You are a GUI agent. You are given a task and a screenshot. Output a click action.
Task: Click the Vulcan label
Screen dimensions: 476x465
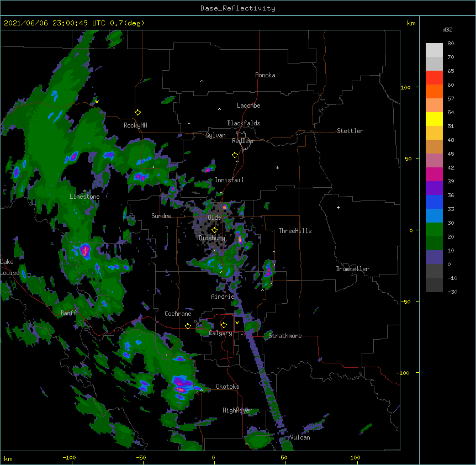(300, 437)
